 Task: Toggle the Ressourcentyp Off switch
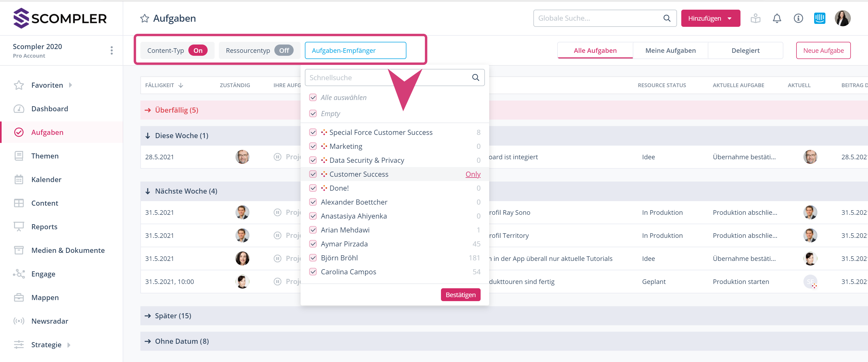coord(284,51)
